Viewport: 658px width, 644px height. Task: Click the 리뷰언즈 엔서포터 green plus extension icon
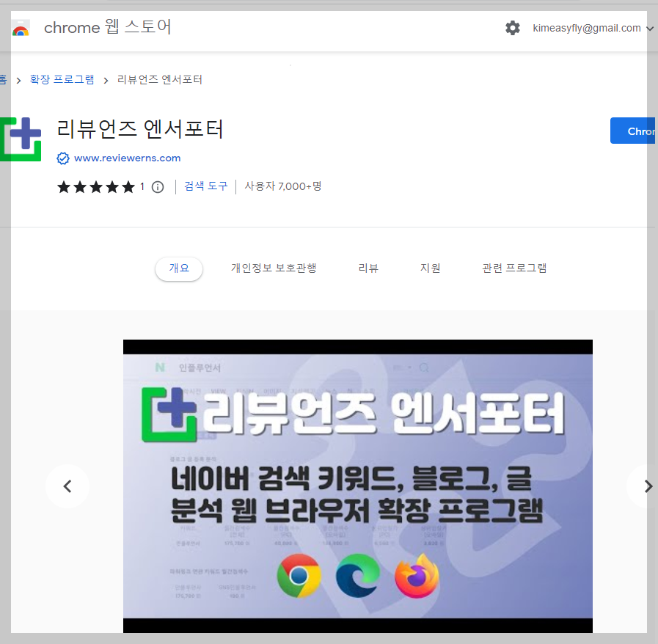coord(21,139)
